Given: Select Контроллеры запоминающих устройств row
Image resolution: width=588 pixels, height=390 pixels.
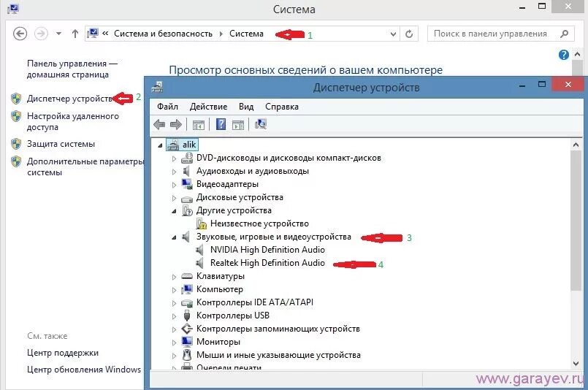Looking at the screenshot, I should tap(278, 329).
